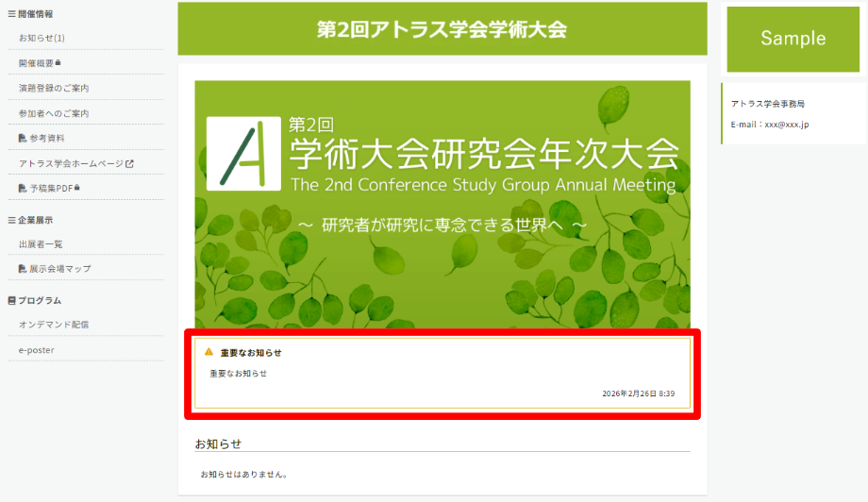Click the external link icon beside アトラス学会ホームページ

[129, 163]
